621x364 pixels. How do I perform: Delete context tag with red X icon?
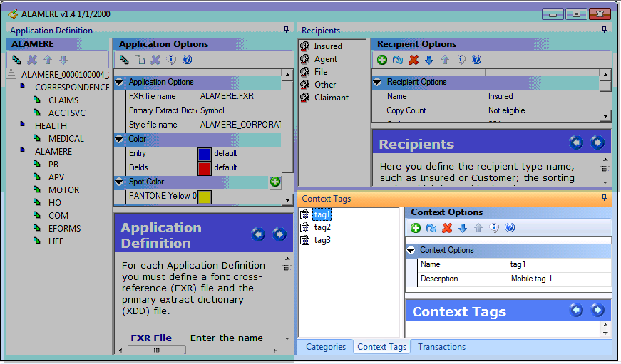[x=447, y=228]
